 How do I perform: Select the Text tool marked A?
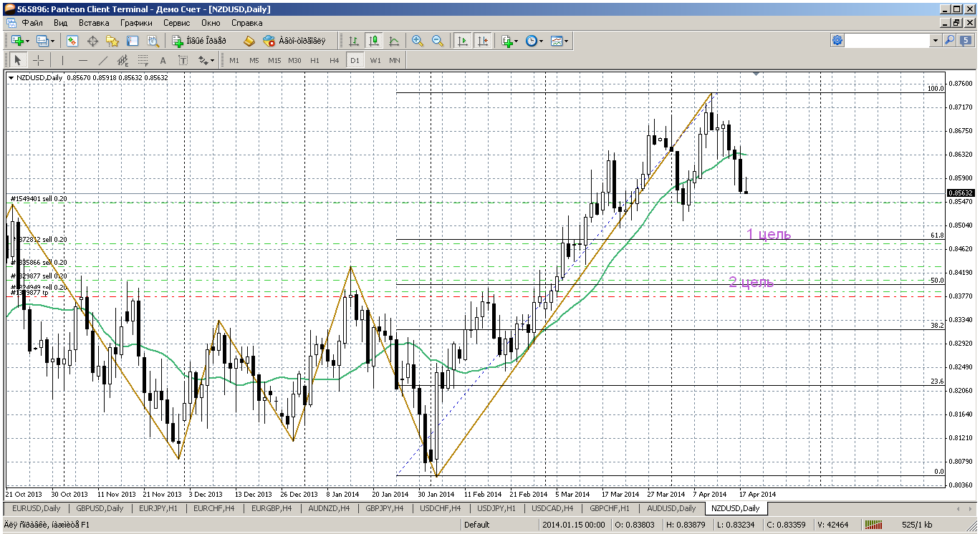tap(163, 61)
